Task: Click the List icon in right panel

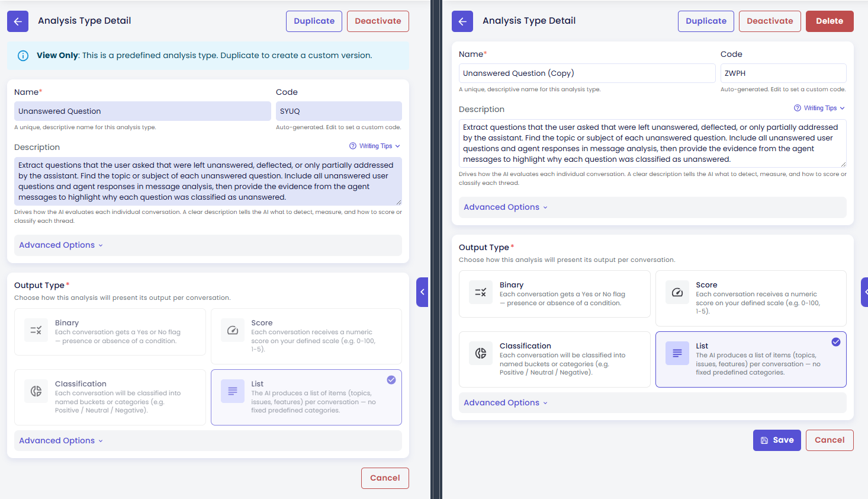Action: (x=677, y=353)
